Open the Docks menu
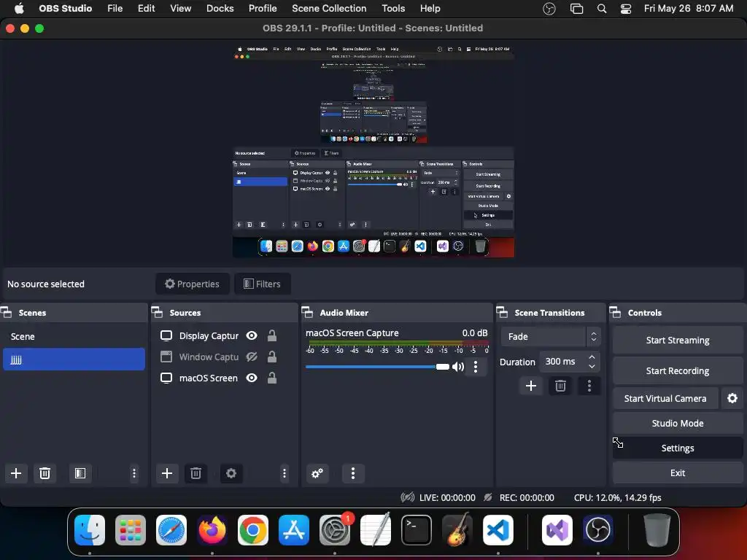The image size is (747, 560). (x=220, y=9)
